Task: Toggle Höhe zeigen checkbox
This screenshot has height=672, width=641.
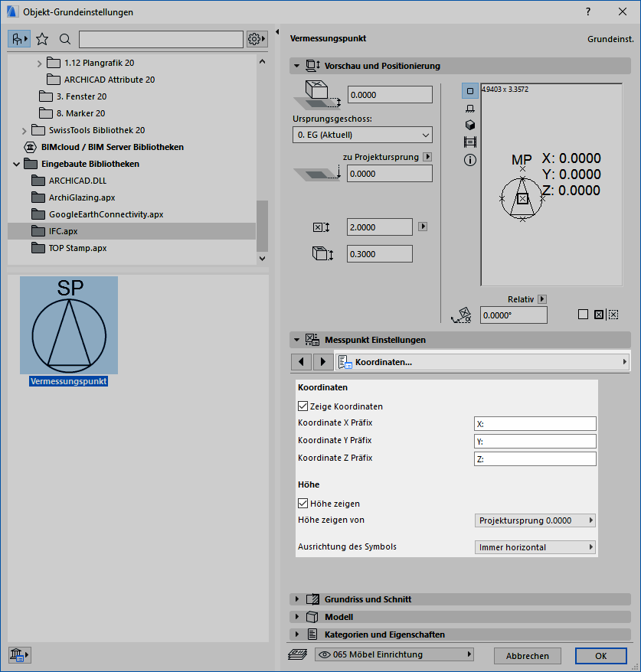Action: (x=303, y=503)
